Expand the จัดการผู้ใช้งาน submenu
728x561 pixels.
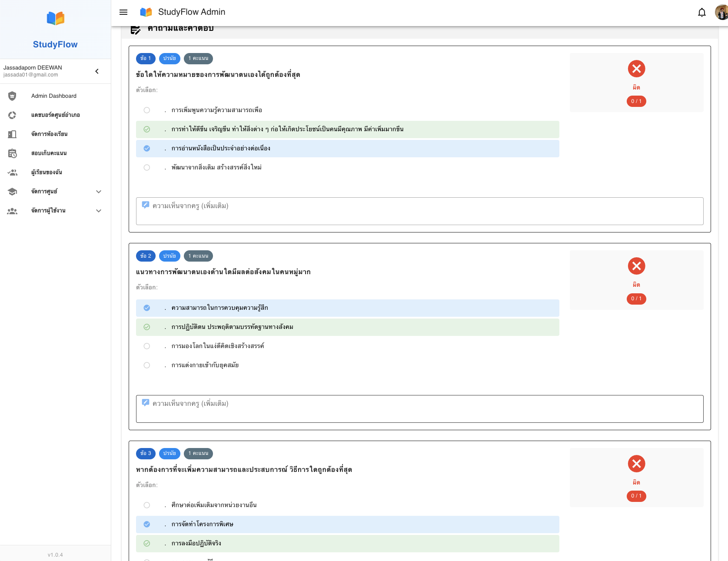99,211
